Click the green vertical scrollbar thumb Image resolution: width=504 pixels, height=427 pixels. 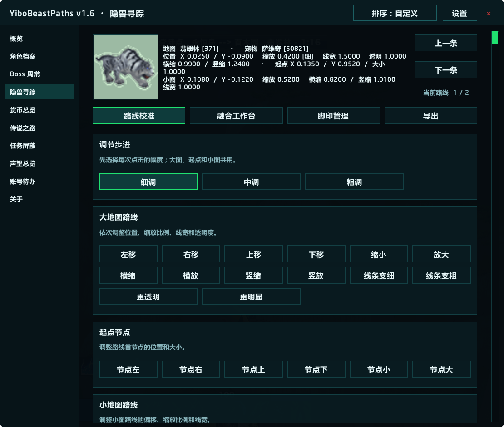[495, 38]
